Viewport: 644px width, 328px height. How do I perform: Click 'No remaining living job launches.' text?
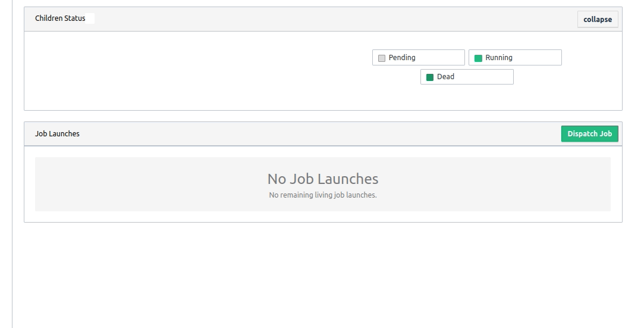pyautogui.click(x=323, y=195)
